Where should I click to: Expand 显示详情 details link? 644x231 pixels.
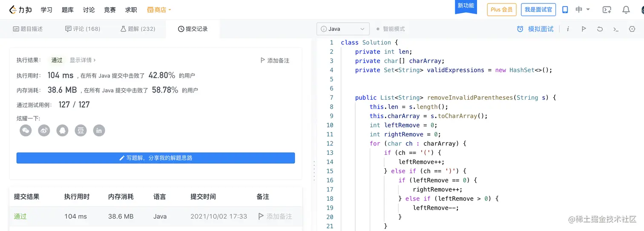[83, 60]
